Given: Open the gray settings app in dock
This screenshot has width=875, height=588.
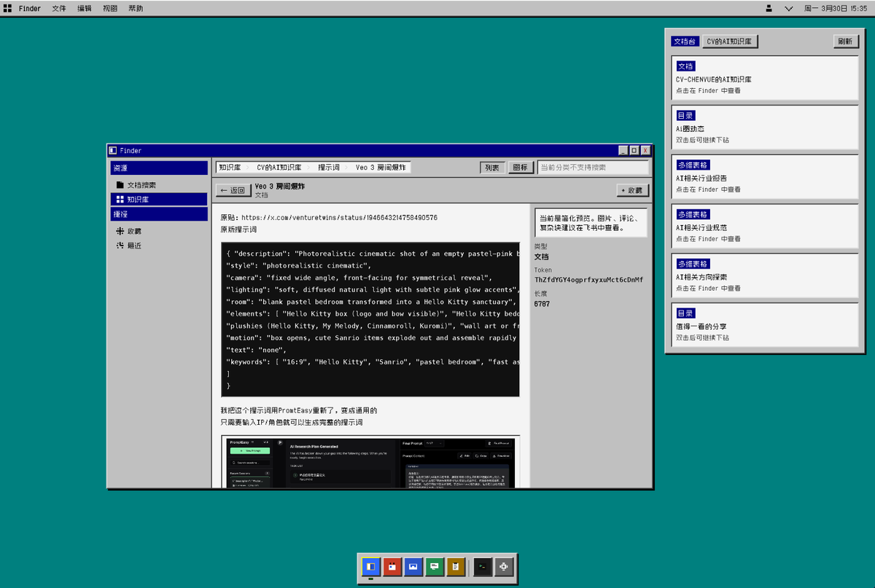Looking at the screenshot, I should [x=503, y=566].
